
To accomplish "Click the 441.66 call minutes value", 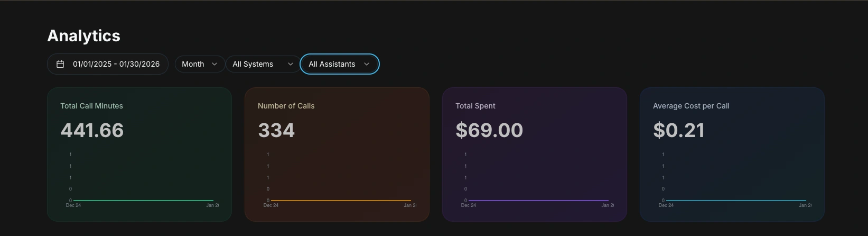I will click(92, 130).
